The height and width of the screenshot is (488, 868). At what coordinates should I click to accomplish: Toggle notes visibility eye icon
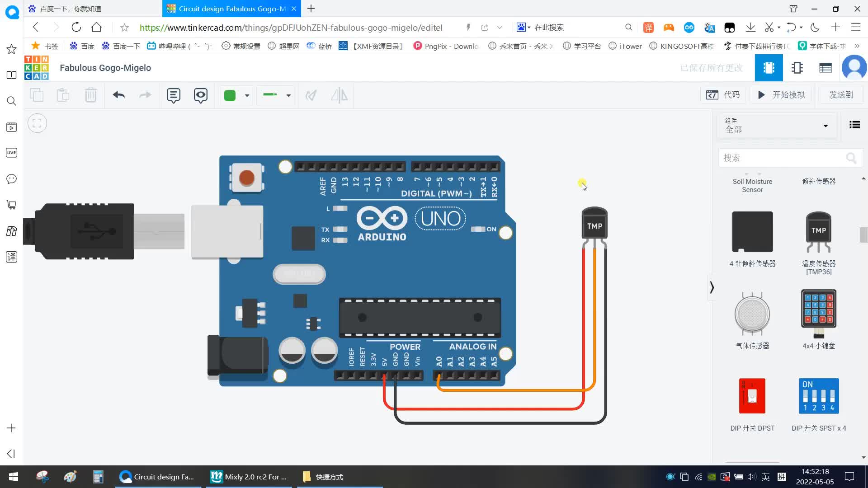[201, 95]
